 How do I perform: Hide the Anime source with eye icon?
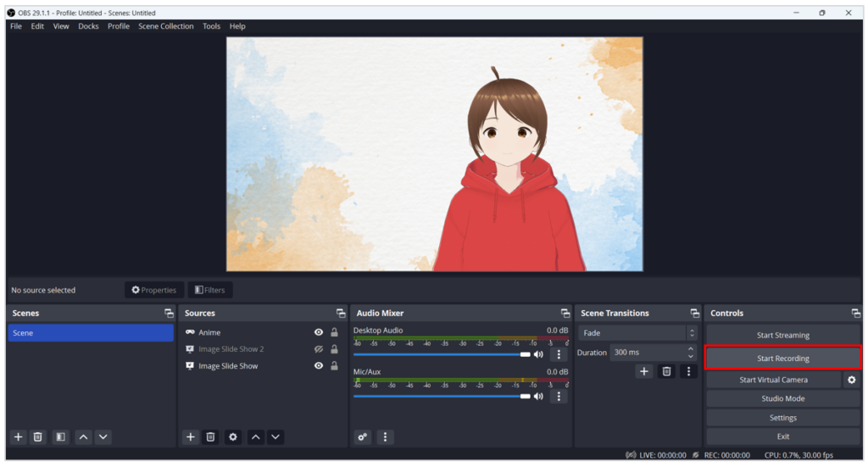pyautogui.click(x=319, y=333)
